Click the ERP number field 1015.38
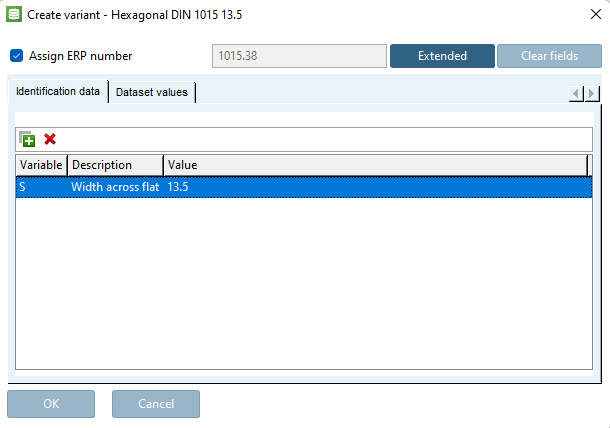The height and width of the screenshot is (428, 610). point(299,56)
